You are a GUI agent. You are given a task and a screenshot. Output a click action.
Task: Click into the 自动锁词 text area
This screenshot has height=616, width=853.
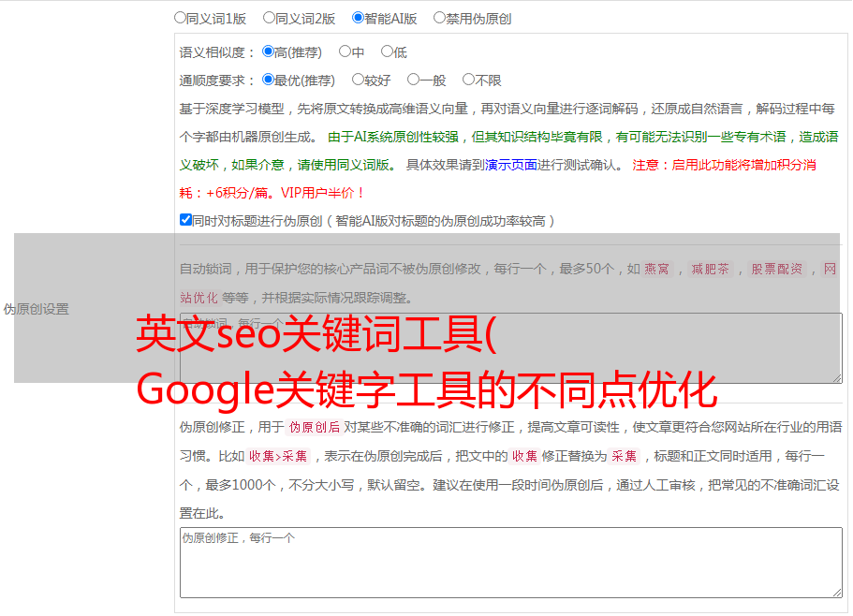coord(511,348)
